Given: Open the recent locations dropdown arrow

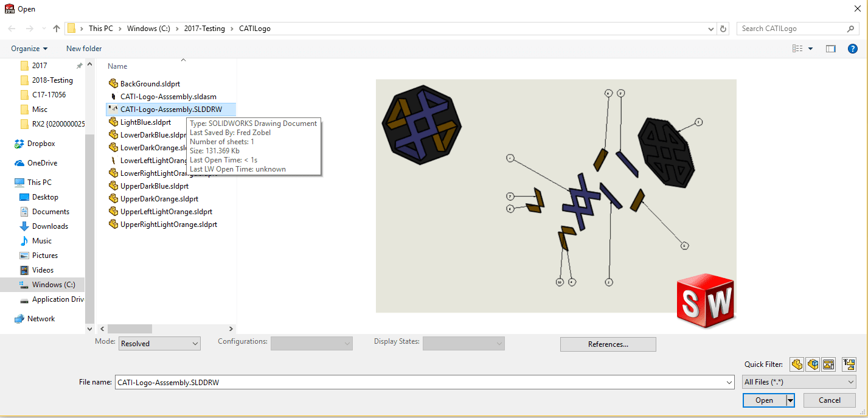Looking at the screenshot, I should tap(44, 29).
